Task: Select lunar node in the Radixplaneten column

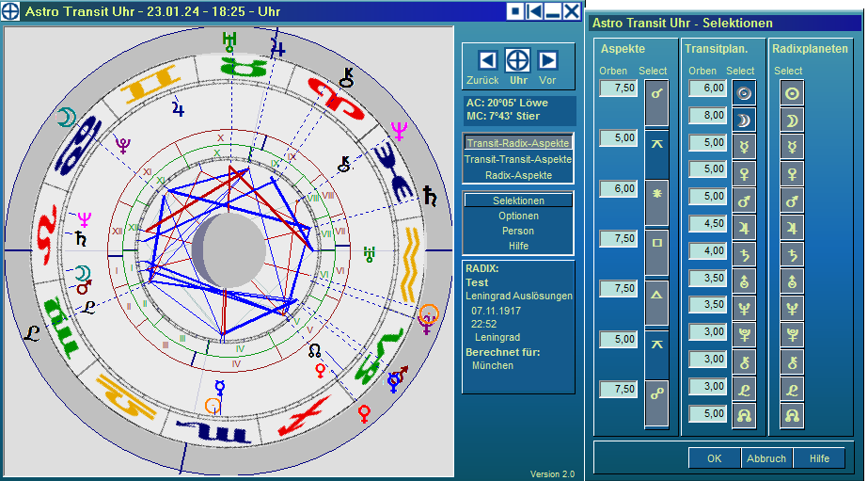Action: [x=792, y=416]
